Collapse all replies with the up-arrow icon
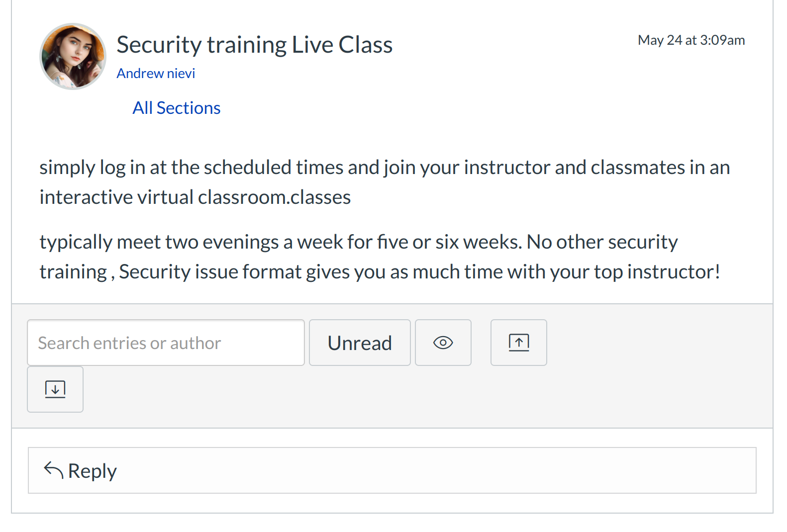 coord(518,343)
